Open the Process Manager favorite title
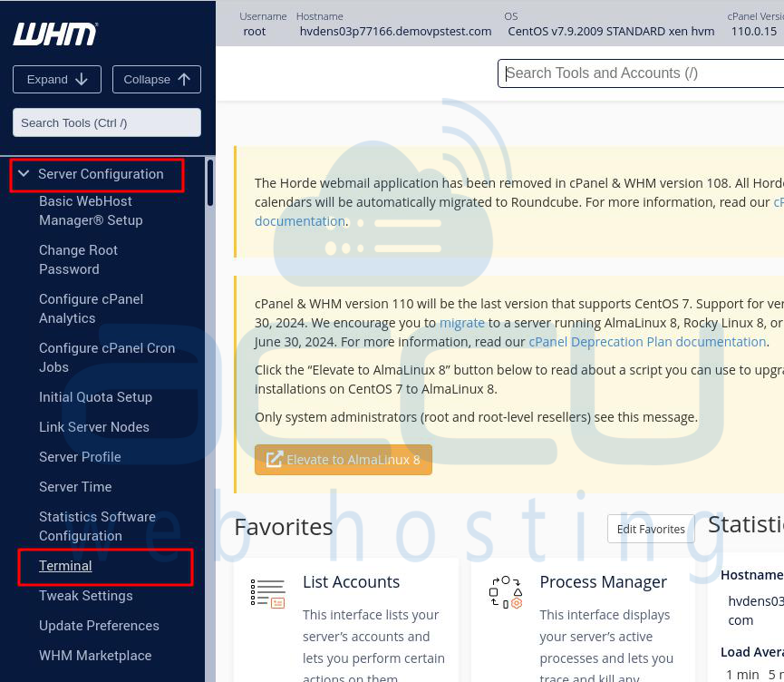784x682 pixels. 603,582
